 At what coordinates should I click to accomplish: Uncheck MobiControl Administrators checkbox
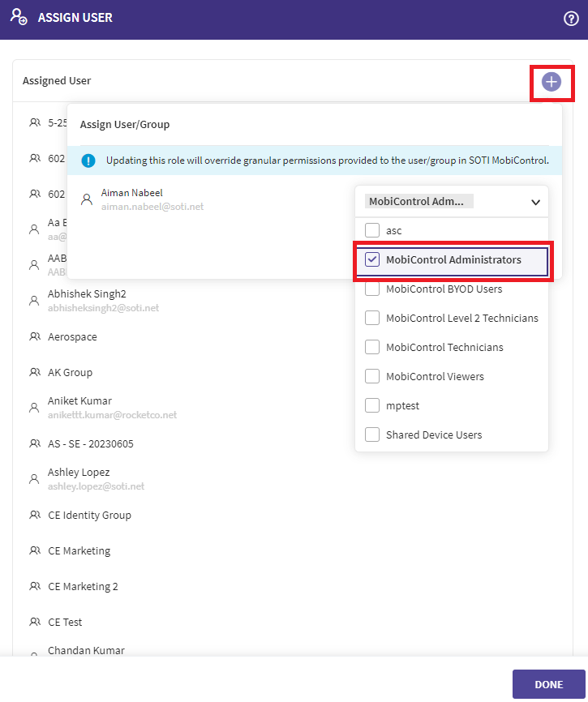(x=372, y=259)
